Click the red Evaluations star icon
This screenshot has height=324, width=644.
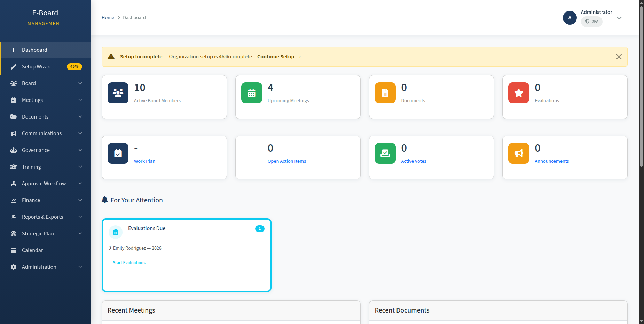519,93
